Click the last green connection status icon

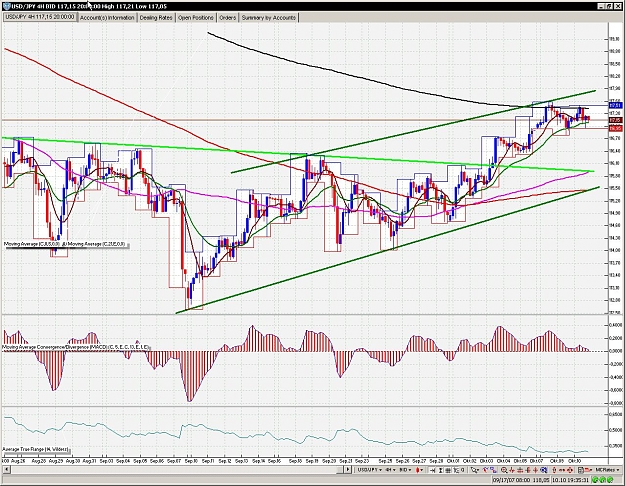click(610, 480)
